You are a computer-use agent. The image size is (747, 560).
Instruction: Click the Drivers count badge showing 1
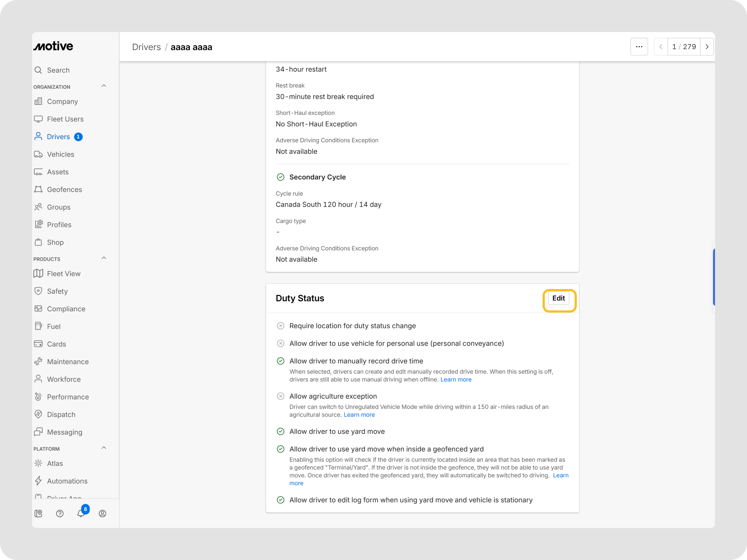78,137
